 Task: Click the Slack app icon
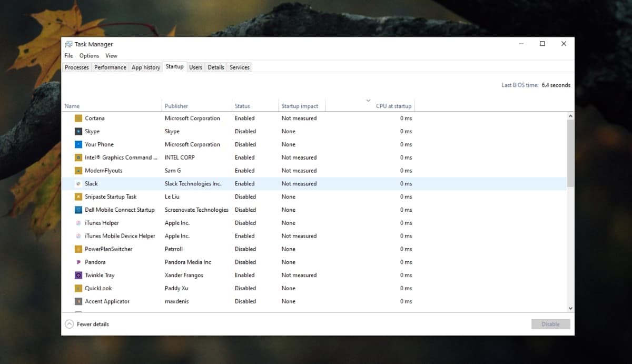[78, 184]
